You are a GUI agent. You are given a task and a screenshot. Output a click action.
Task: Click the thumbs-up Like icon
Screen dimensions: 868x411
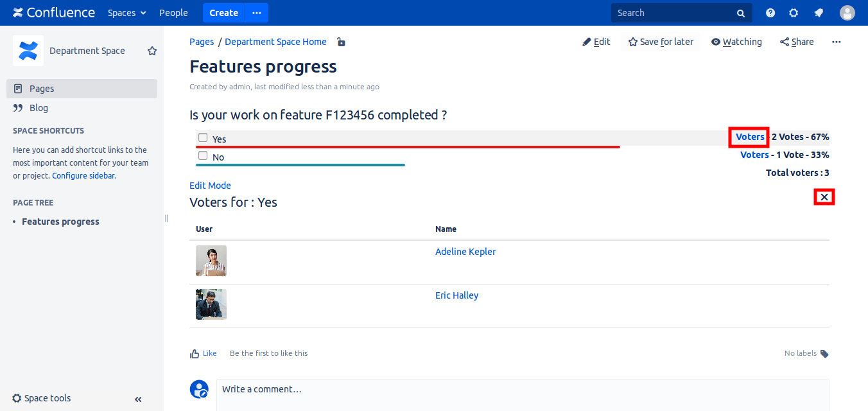[x=195, y=353]
